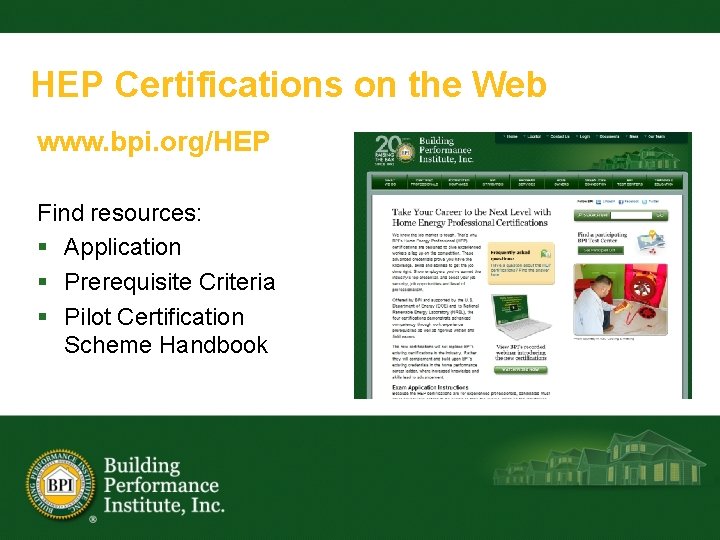The image size is (720, 540).
Task: Click the footer Building Performance Institute, Inc. text
Action: 164,485
